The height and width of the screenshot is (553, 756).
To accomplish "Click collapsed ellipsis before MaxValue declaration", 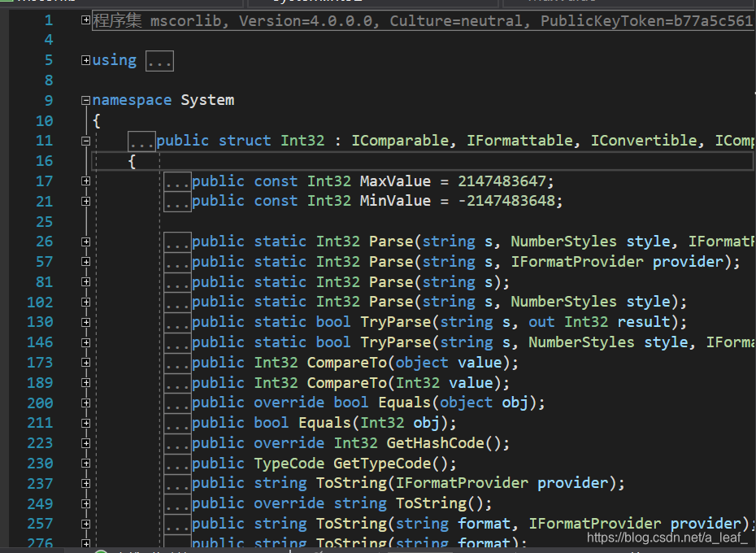I will pyautogui.click(x=177, y=182).
